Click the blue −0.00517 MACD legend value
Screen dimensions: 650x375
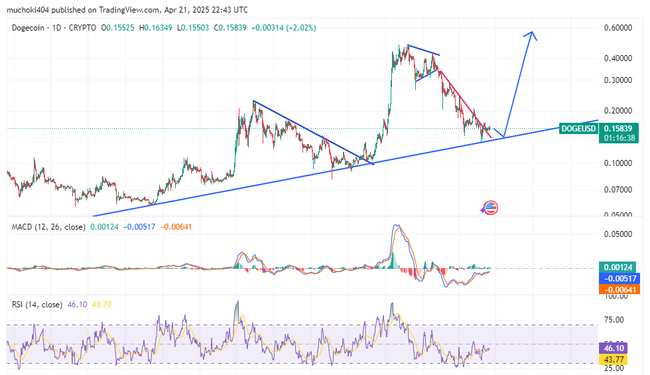140,227
